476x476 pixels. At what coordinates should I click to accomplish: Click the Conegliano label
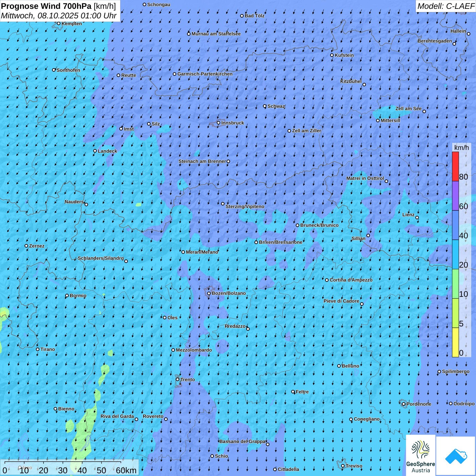[x=367, y=419]
